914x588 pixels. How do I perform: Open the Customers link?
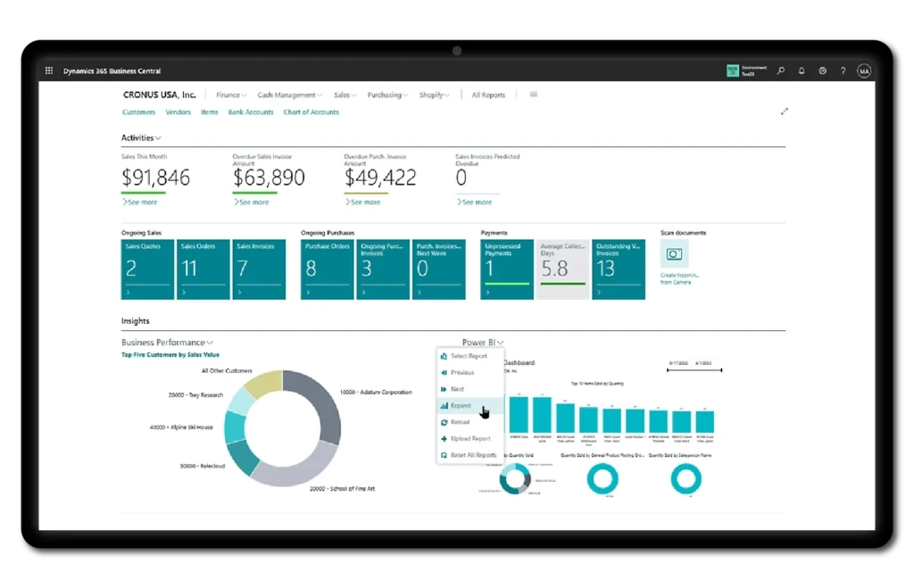(138, 112)
